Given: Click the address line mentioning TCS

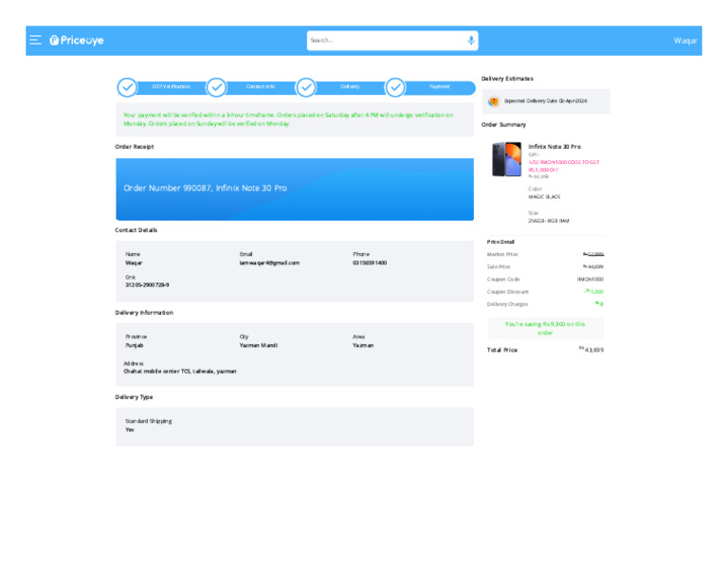Looking at the screenshot, I should (180, 372).
